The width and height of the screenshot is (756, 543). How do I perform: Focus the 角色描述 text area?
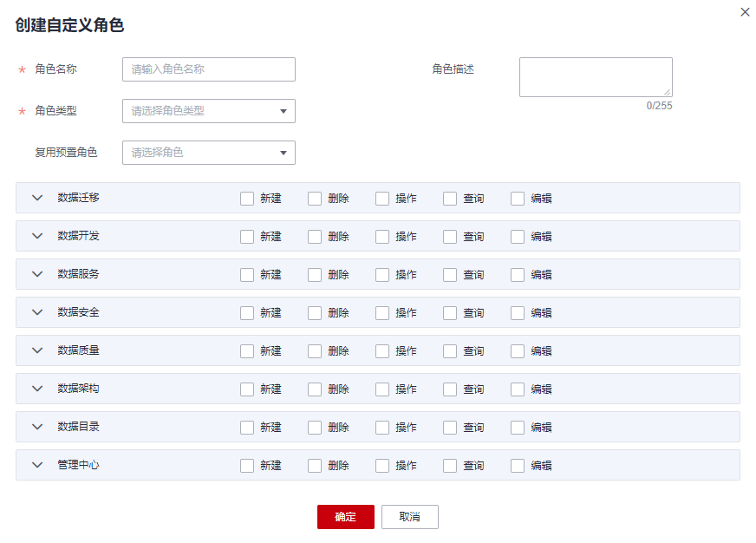pyautogui.click(x=596, y=77)
